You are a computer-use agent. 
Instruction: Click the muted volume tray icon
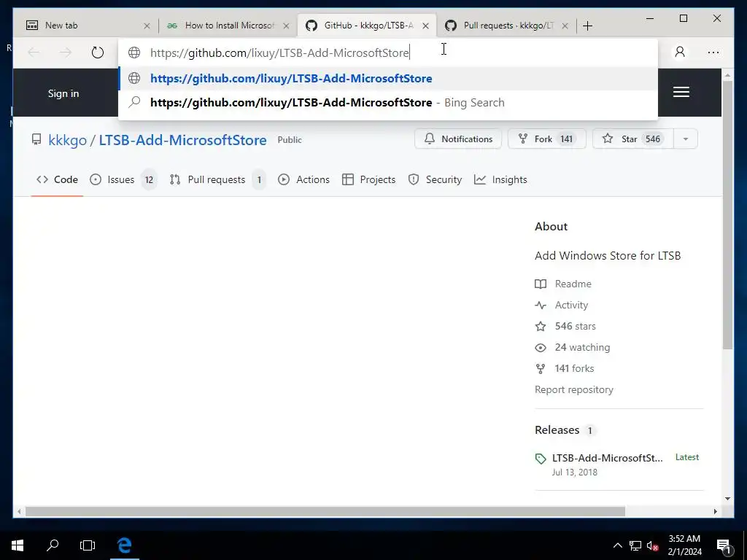tap(652, 545)
